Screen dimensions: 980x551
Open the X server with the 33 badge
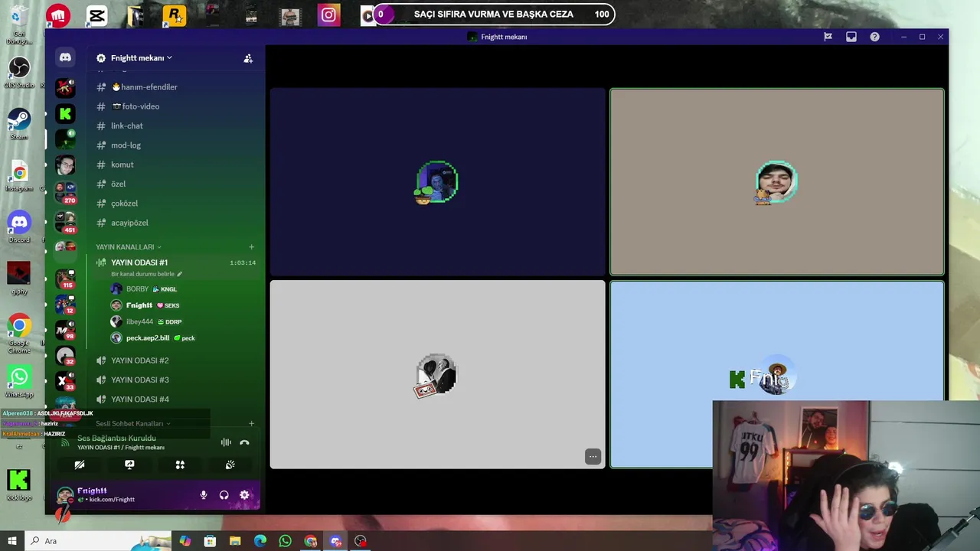(x=65, y=380)
